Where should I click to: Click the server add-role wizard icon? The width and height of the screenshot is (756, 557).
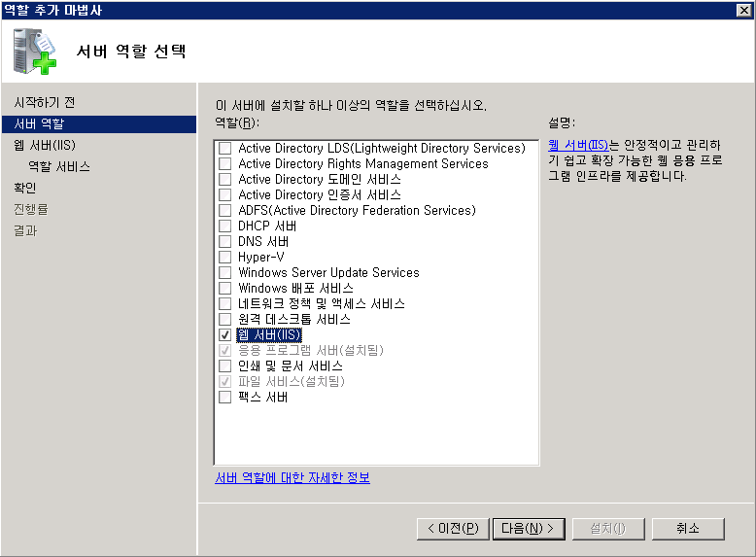34,52
